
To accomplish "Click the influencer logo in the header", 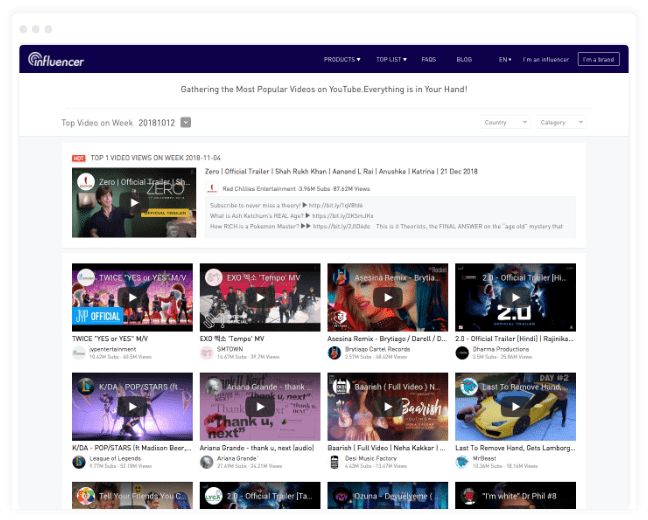I will [x=56, y=60].
